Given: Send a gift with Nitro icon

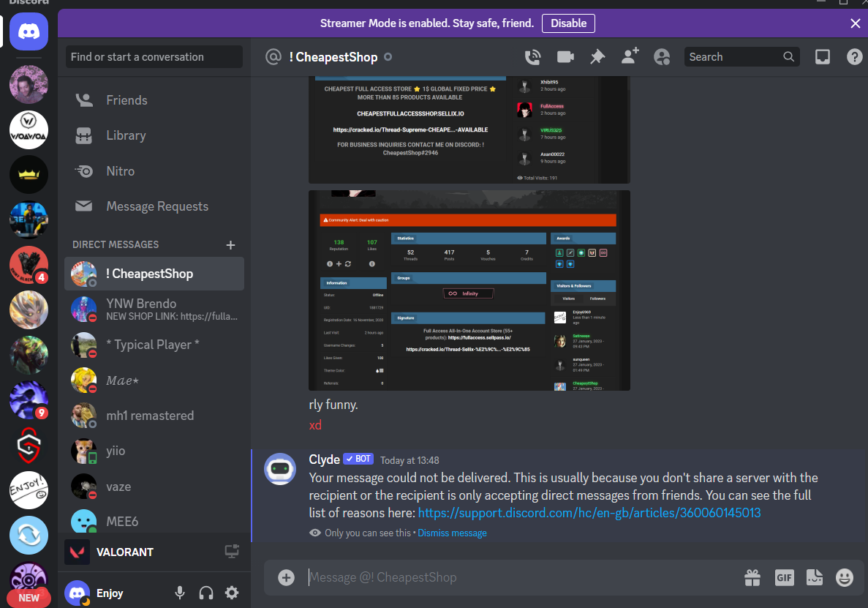Looking at the screenshot, I should (x=752, y=577).
